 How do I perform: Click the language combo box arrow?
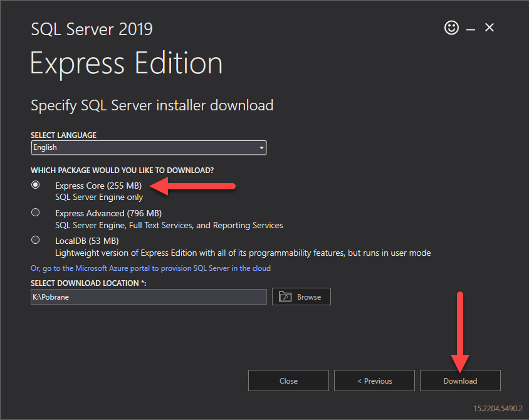point(261,148)
